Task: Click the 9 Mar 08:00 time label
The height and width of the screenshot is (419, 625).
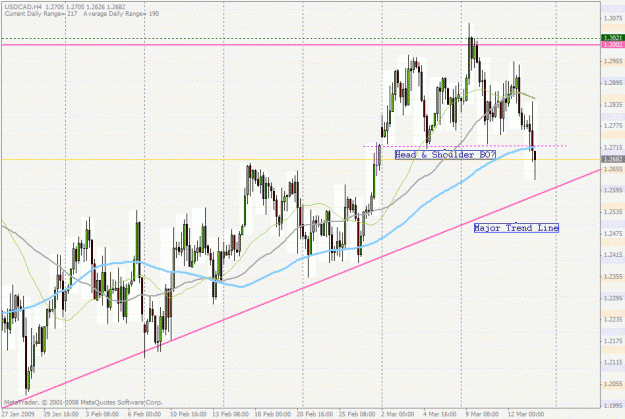Action: click(482, 414)
